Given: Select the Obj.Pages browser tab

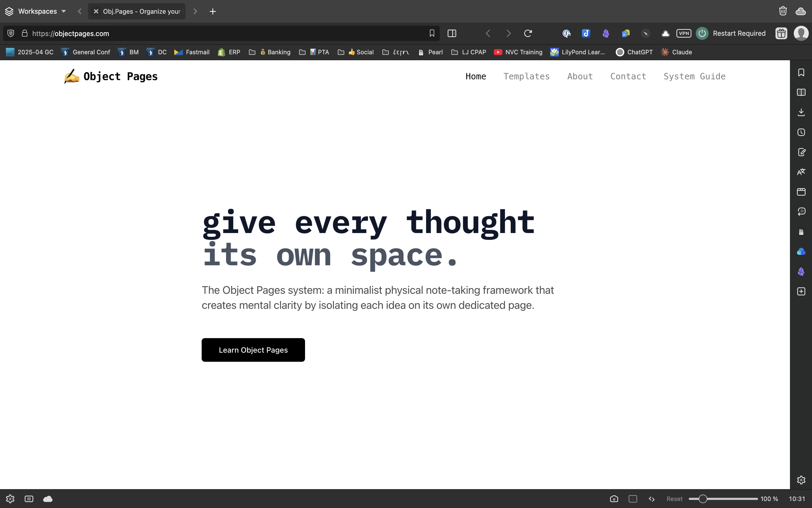Looking at the screenshot, I should [137, 11].
